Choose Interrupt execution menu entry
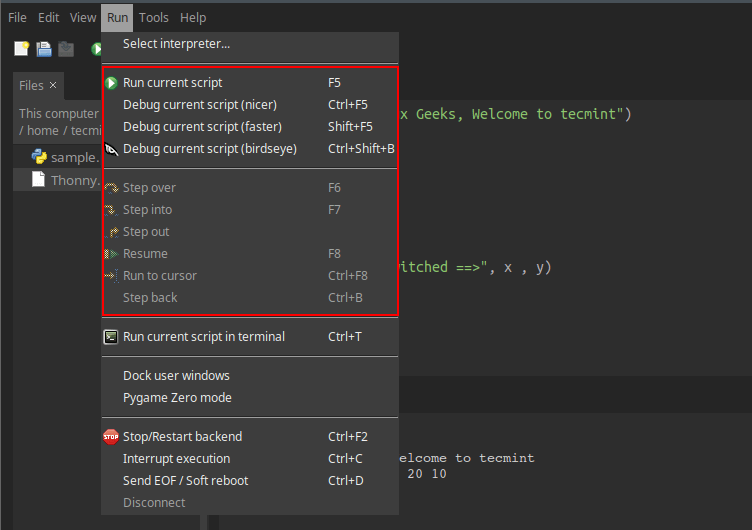 [176, 459]
